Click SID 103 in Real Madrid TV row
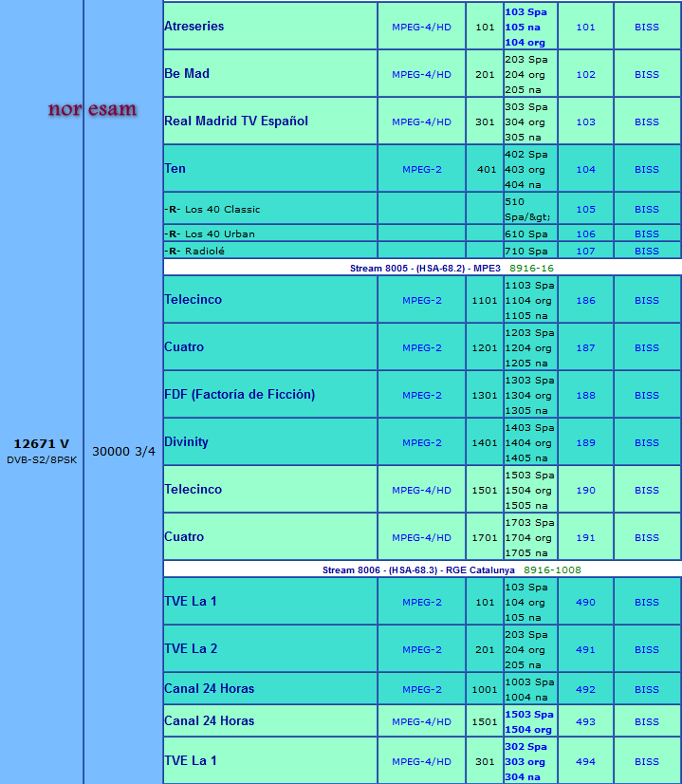This screenshot has width=682, height=784. (x=585, y=122)
